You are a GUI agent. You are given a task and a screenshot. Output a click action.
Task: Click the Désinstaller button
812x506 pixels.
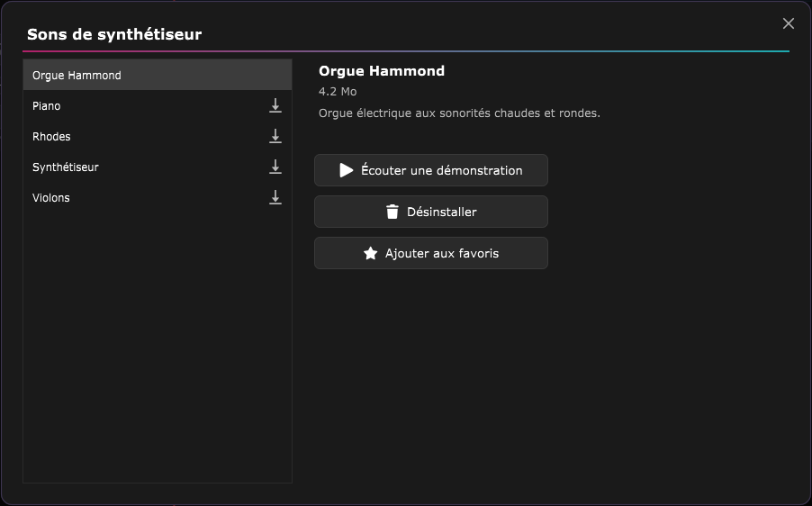click(x=431, y=212)
